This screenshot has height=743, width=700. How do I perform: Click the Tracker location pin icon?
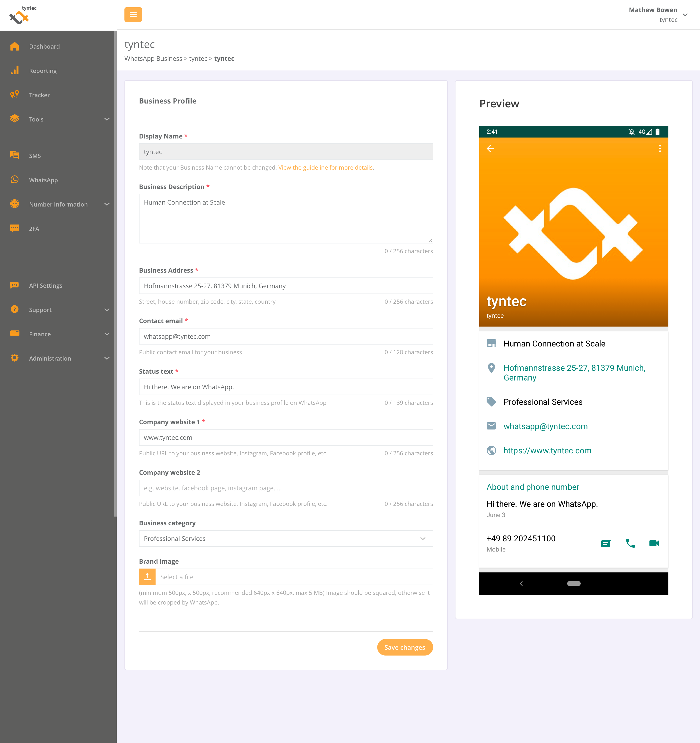coord(15,95)
